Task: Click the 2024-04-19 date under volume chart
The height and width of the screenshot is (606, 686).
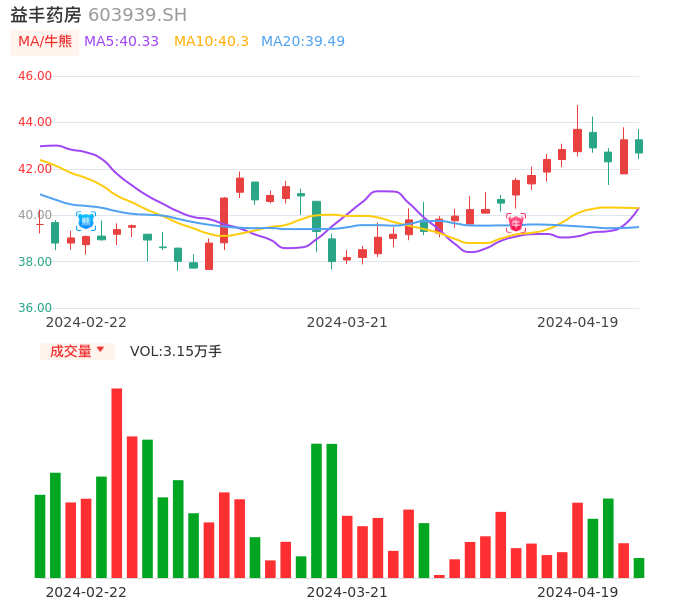Action: [577, 592]
